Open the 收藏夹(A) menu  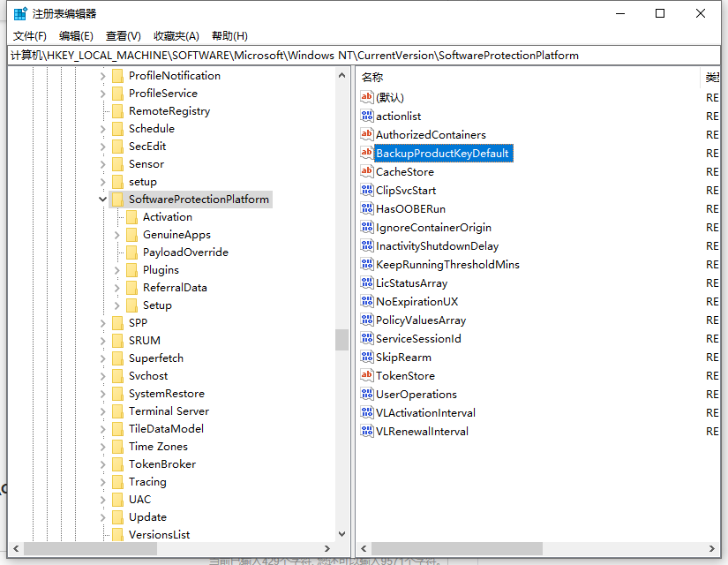point(176,36)
